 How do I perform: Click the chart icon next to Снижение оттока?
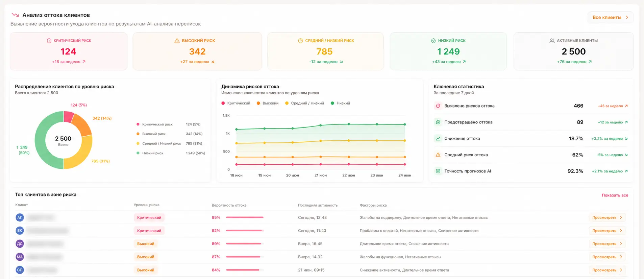[438, 139]
